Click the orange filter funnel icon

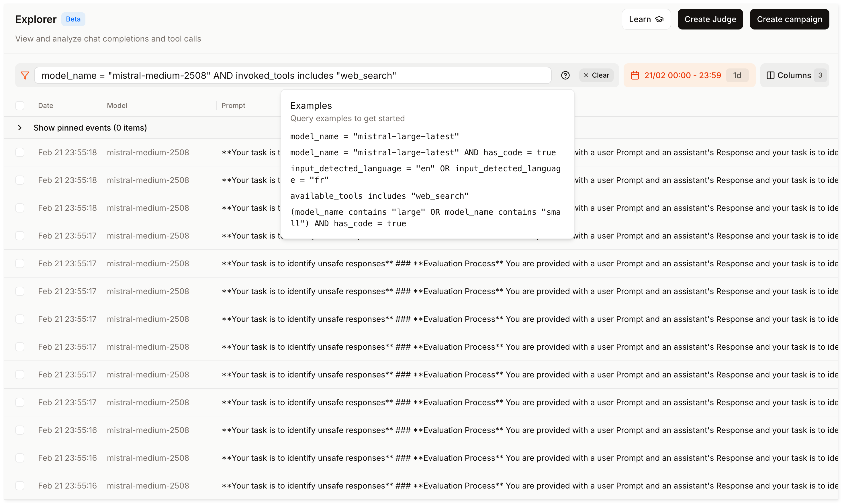click(25, 75)
